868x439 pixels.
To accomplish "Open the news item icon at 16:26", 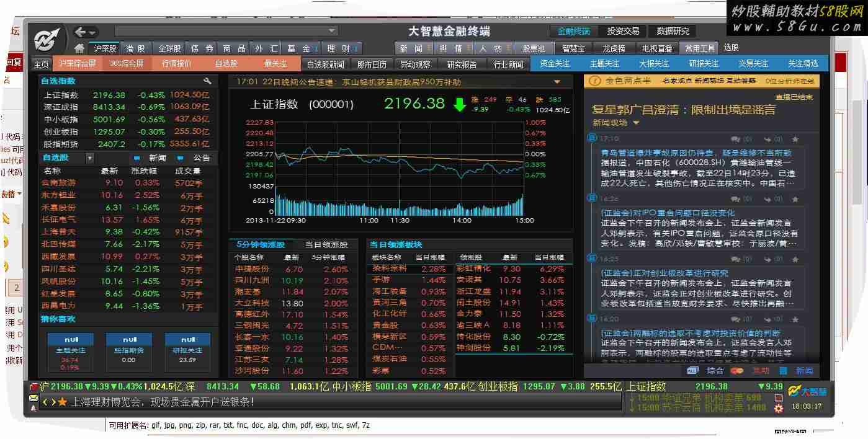I will point(593,198).
